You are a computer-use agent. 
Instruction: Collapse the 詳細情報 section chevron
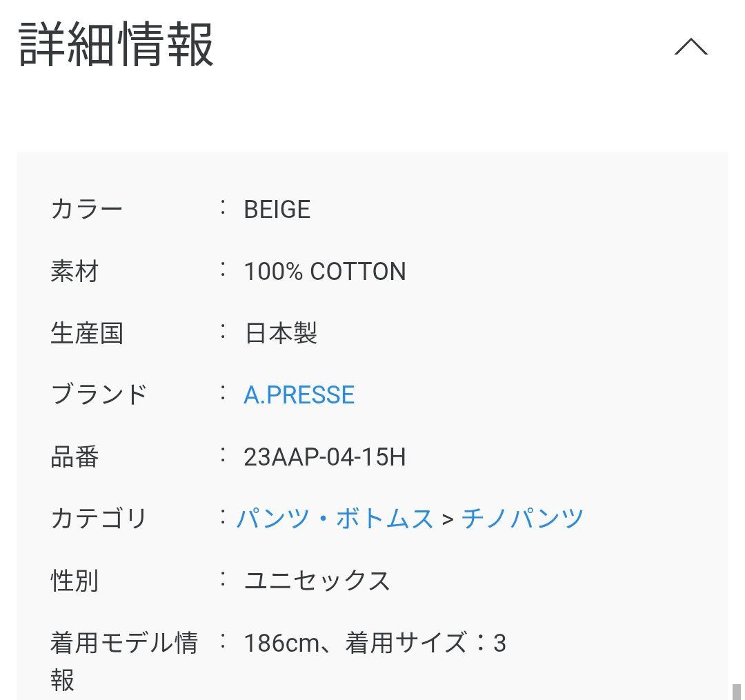[691, 47]
